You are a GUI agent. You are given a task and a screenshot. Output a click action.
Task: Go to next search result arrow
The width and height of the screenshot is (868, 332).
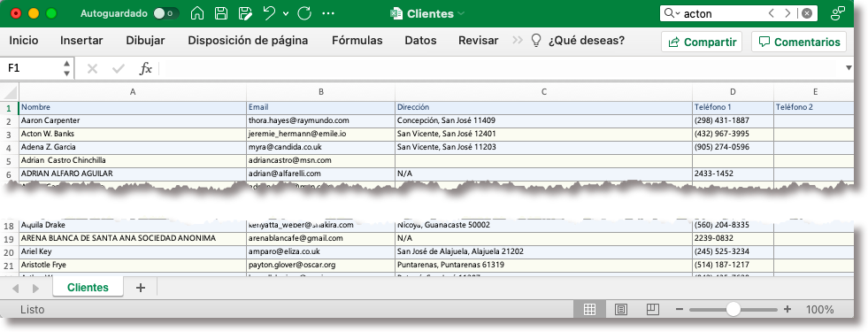pos(787,13)
